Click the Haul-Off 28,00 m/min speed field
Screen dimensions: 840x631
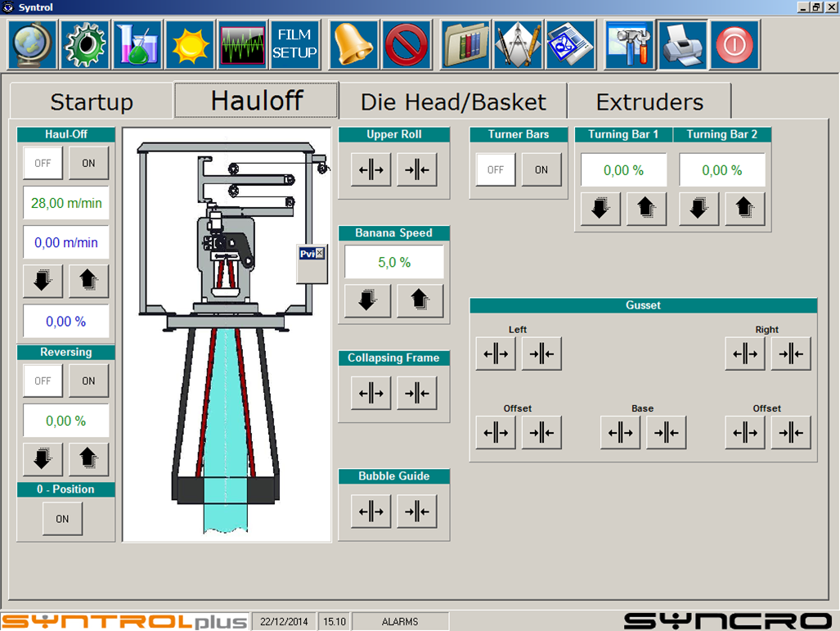point(65,203)
